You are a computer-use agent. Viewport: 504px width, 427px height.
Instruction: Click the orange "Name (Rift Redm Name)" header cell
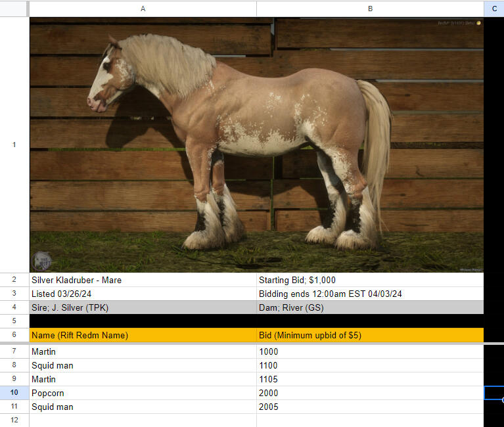click(x=143, y=335)
